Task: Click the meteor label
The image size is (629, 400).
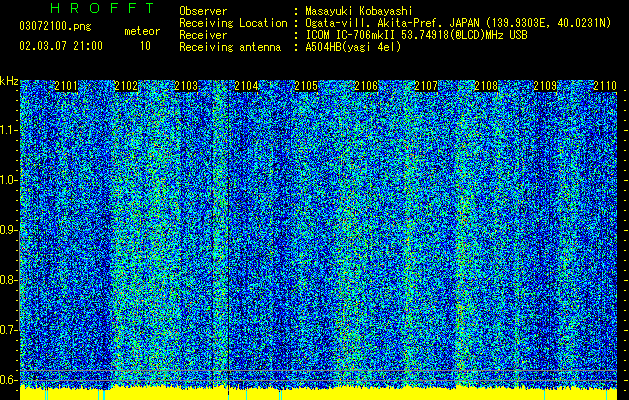Action: tap(142, 31)
